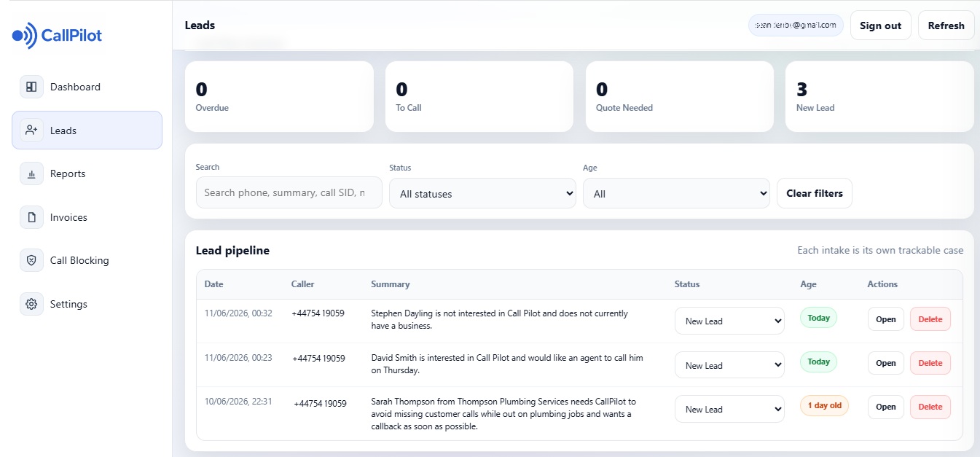
Task: Click the date 11/06/2026, 00:32
Action: [x=238, y=313]
